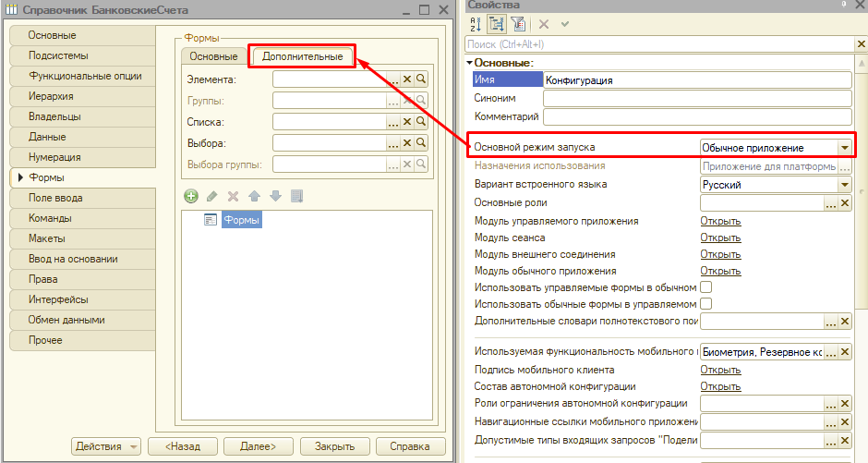The width and height of the screenshot is (868, 463).
Task: Switch to the Дополнительные forms tab
Action: pos(302,56)
